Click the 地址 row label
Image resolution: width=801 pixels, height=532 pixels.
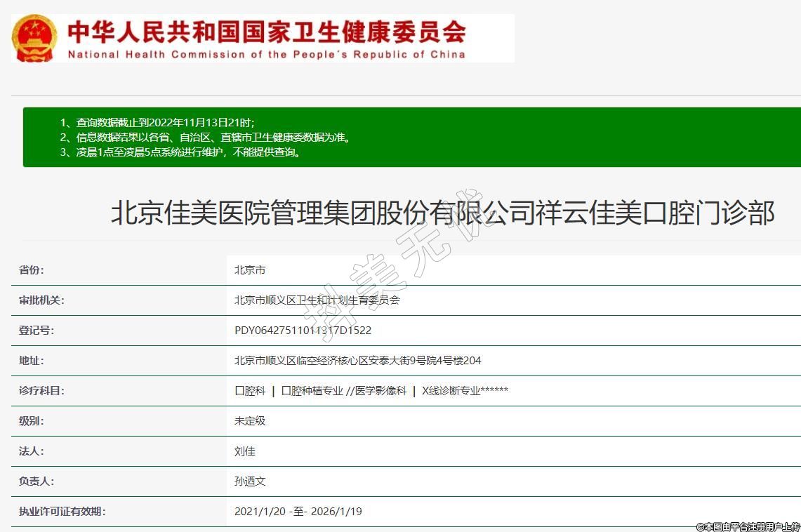[31, 361]
